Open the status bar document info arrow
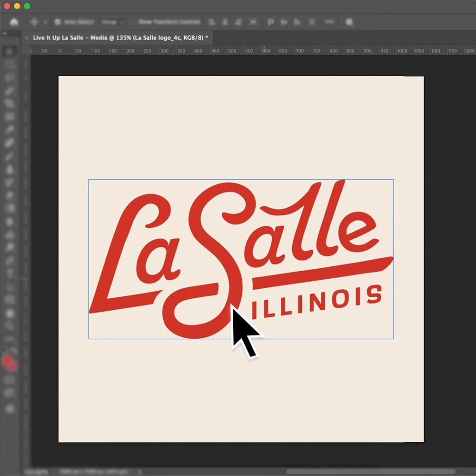The height and width of the screenshot is (476, 476). click(139, 472)
